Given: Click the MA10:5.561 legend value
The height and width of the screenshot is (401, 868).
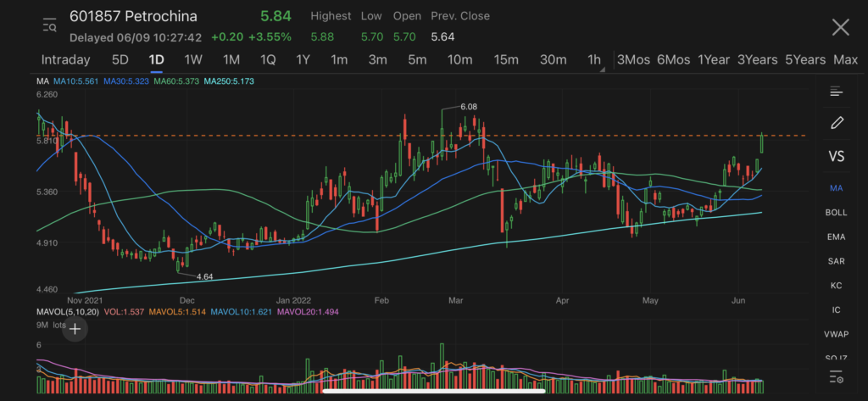Looking at the screenshot, I should (x=75, y=81).
